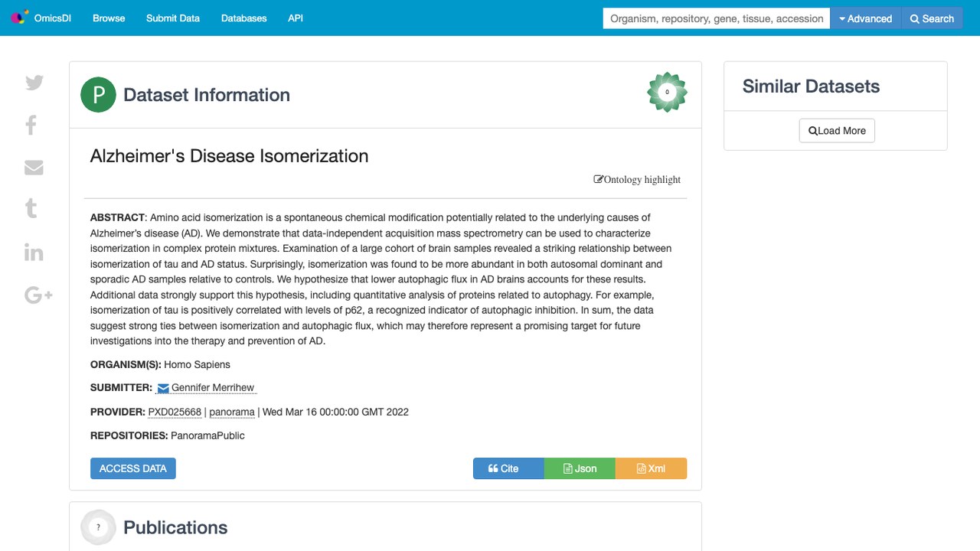Click the Cite button
Image resolution: width=980 pixels, height=551 pixels.
(x=508, y=468)
